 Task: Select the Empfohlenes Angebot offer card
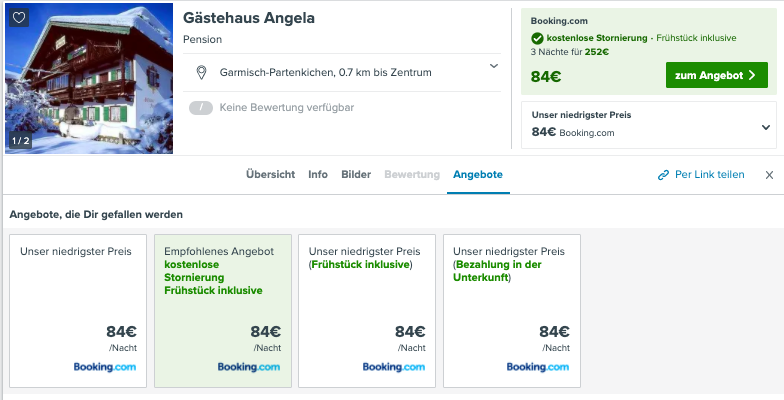click(x=222, y=311)
